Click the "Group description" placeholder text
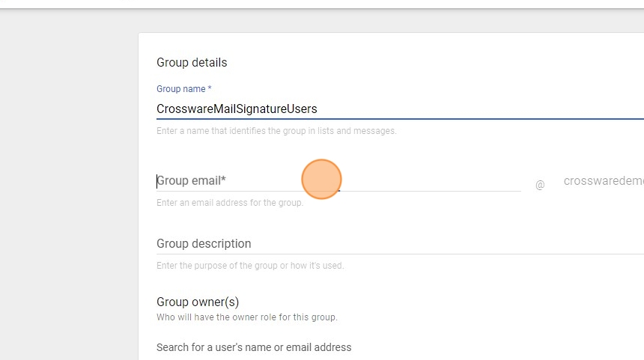The image size is (644, 360). coord(204,244)
